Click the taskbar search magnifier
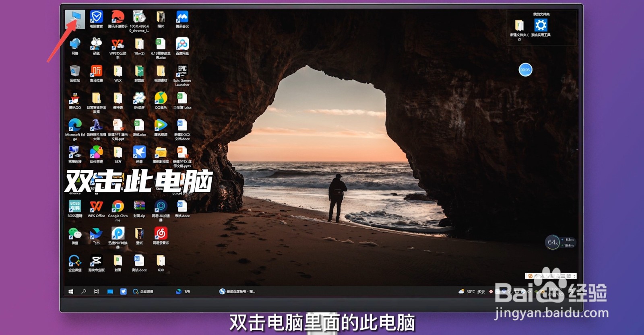 (x=84, y=291)
